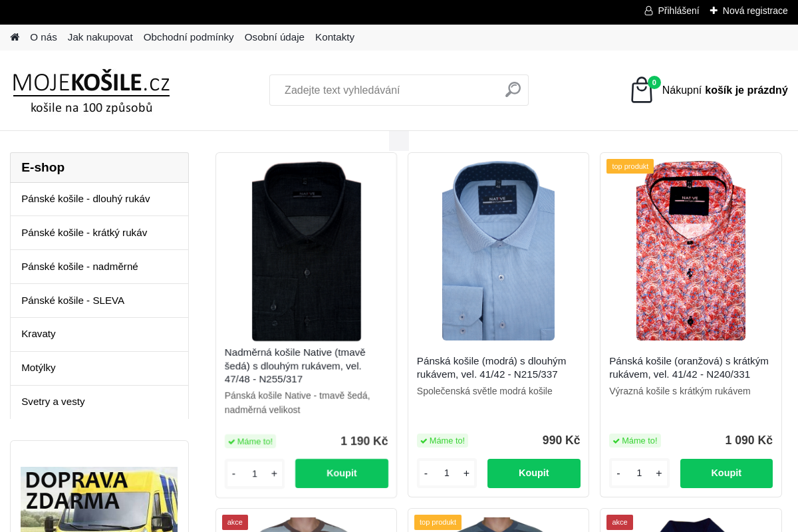The image size is (798, 532).
Task: Click the plus icon beside Nová registrace
Action: (714, 11)
